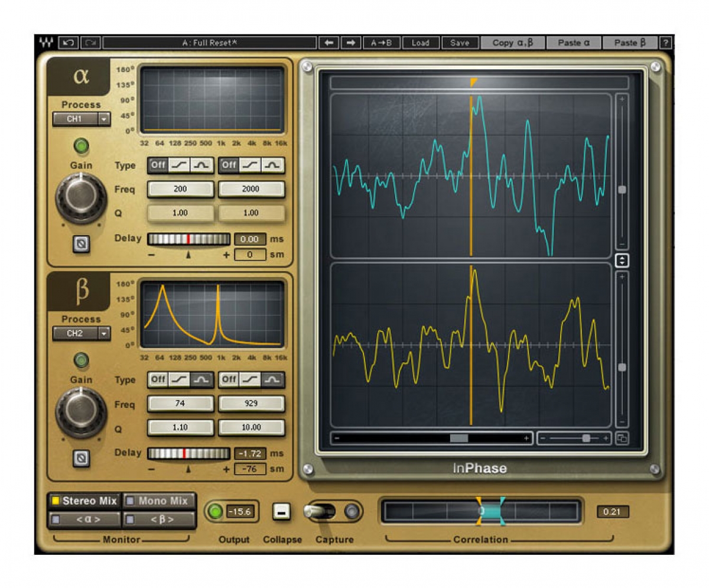The height and width of the screenshot is (588, 709).
Task: Click the center marker below the alpha Delay slider
Action: (188, 255)
